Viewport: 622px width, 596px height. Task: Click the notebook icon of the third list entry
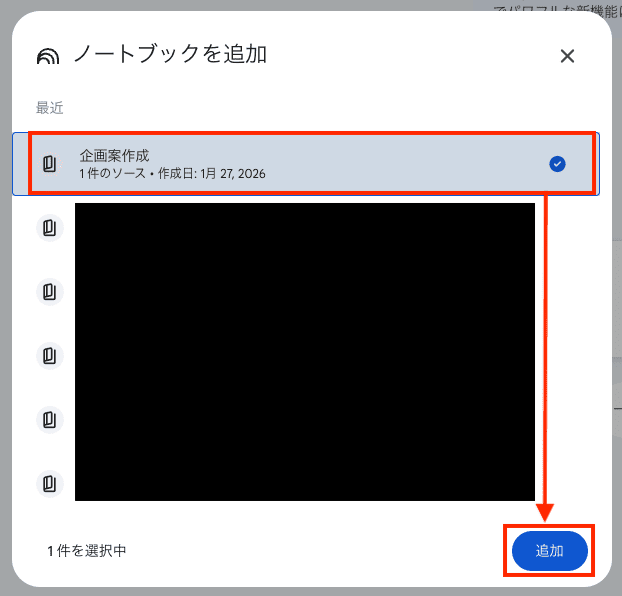pos(50,292)
